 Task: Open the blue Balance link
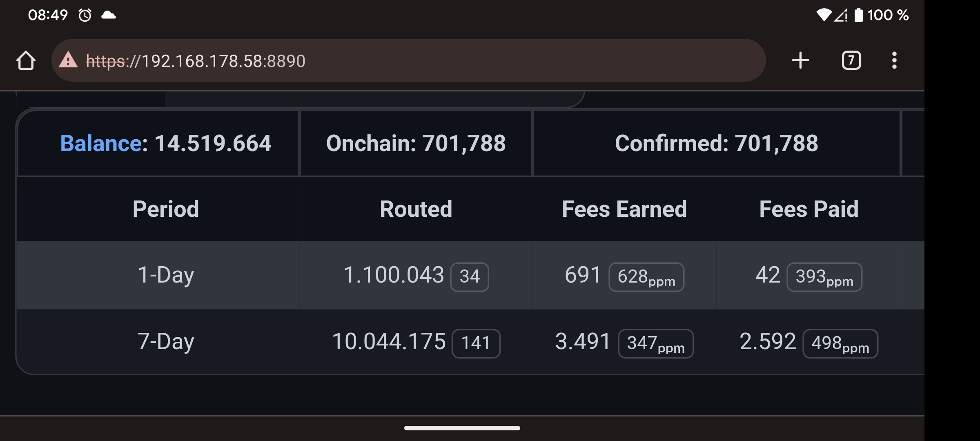pos(101,143)
